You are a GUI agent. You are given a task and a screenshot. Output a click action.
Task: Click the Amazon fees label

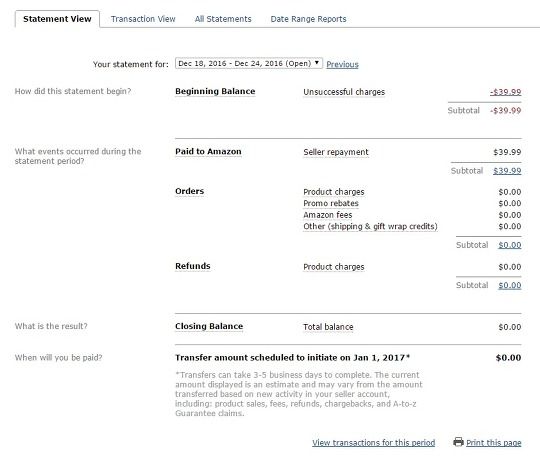(328, 215)
